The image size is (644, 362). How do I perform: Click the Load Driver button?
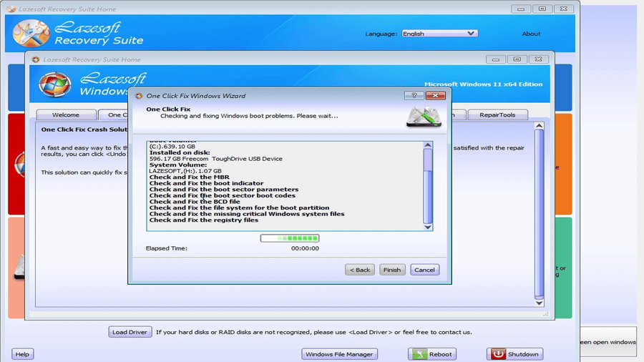pyautogui.click(x=130, y=332)
